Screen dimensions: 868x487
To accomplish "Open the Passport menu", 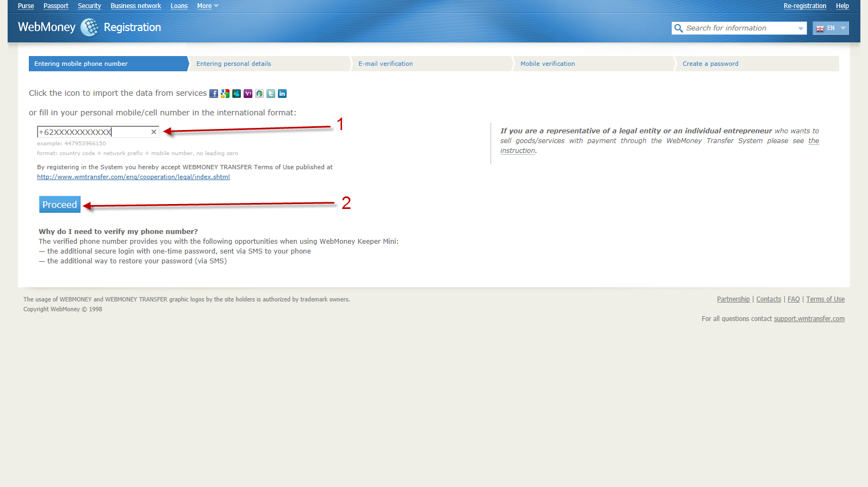I will coord(56,6).
